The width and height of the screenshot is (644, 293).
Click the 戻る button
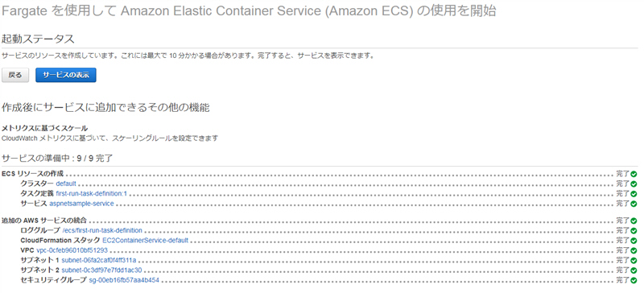tap(15, 75)
